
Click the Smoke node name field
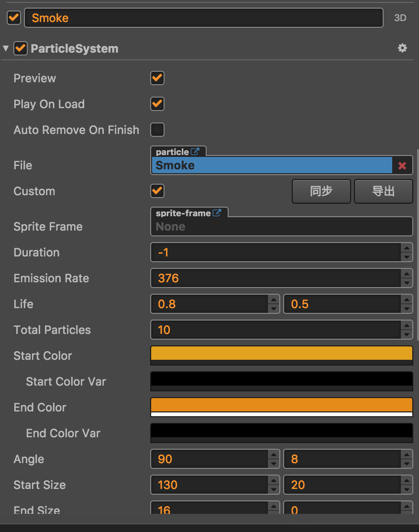click(x=203, y=18)
